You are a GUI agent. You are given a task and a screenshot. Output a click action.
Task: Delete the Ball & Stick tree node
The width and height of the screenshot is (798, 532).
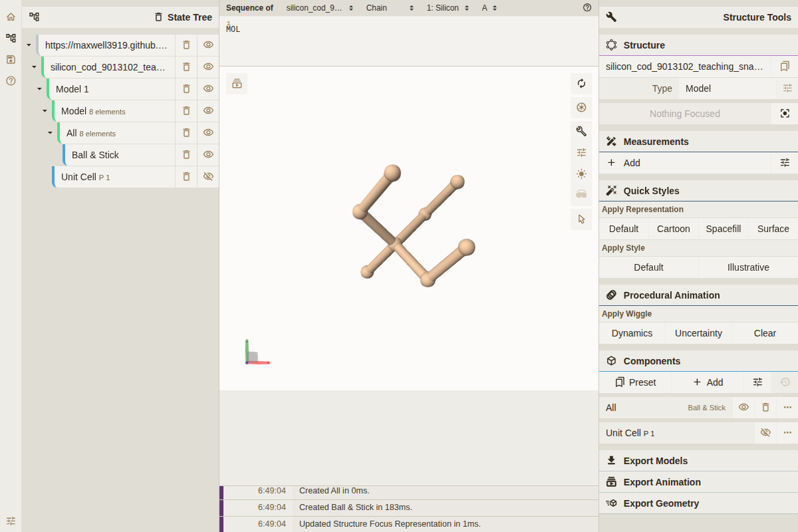click(186, 154)
